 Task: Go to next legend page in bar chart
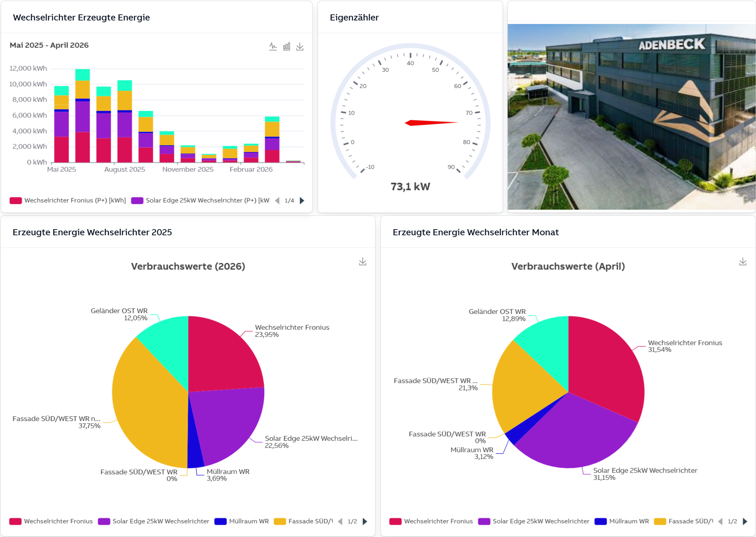point(302,200)
